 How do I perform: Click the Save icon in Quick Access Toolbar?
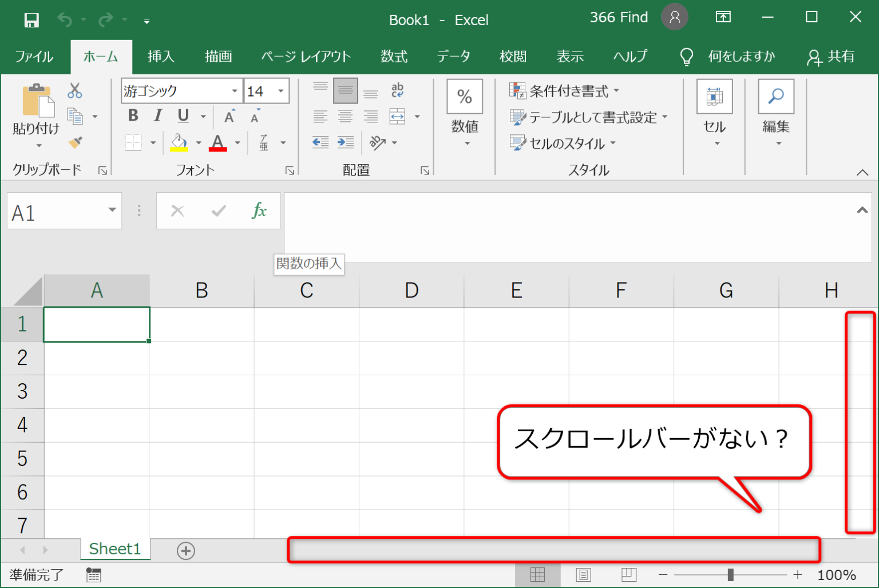(31, 19)
